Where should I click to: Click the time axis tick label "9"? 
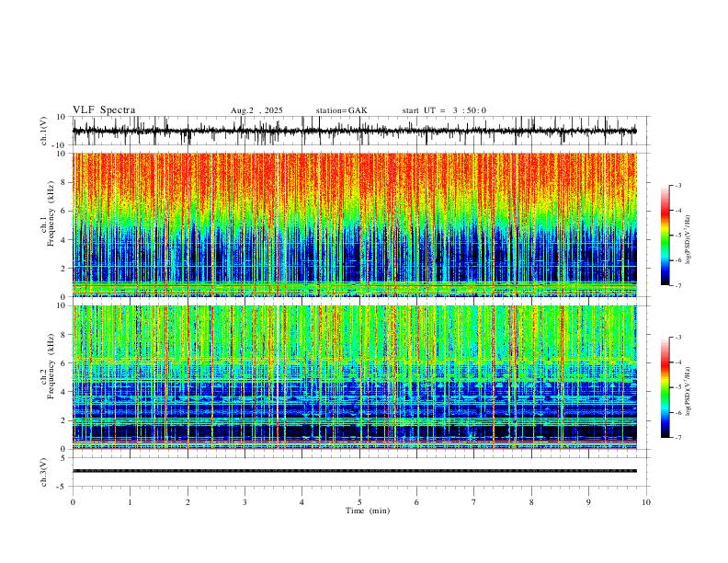point(588,502)
